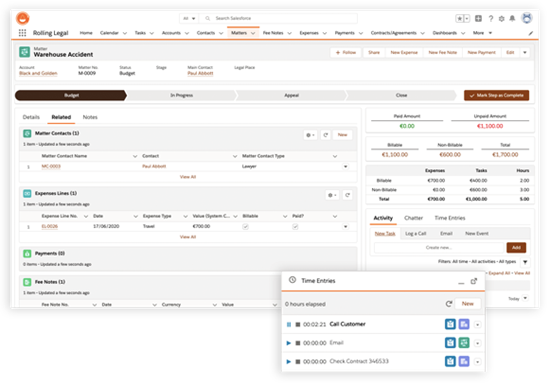Start the Check Contract 346533 timer
Screen dimensions: 550x386
289,361
